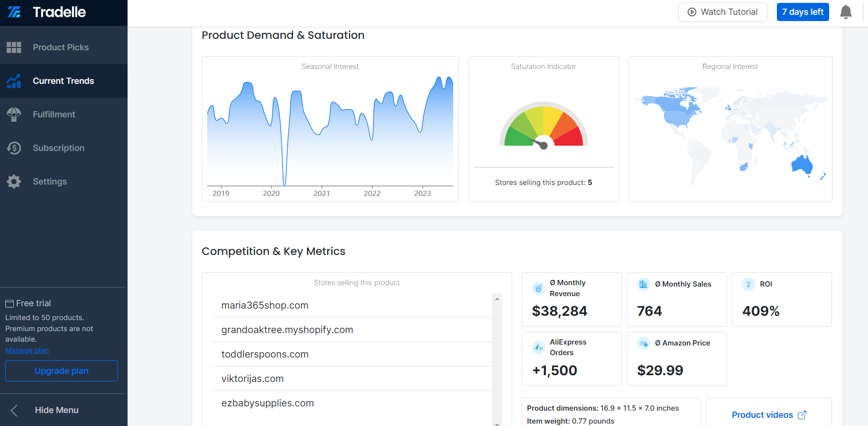Select the Current Trends chart icon

click(14, 81)
